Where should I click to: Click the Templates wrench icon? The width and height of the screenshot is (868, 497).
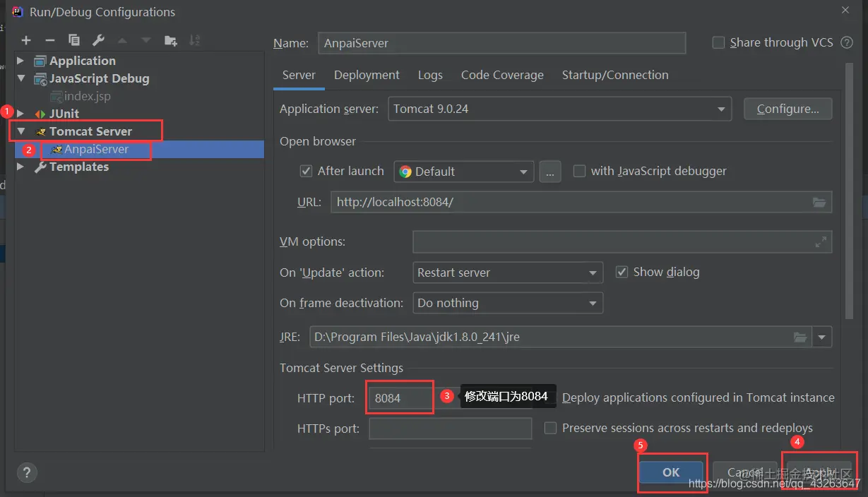(40, 167)
